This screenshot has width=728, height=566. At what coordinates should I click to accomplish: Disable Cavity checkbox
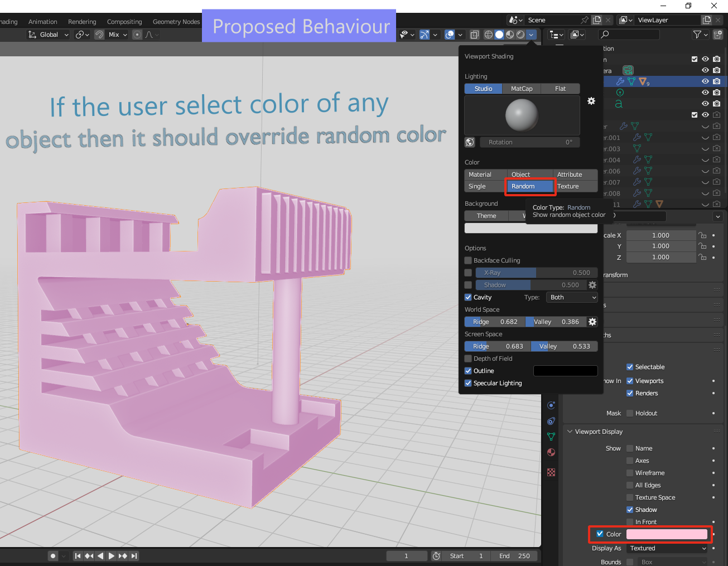pyautogui.click(x=468, y=297)
